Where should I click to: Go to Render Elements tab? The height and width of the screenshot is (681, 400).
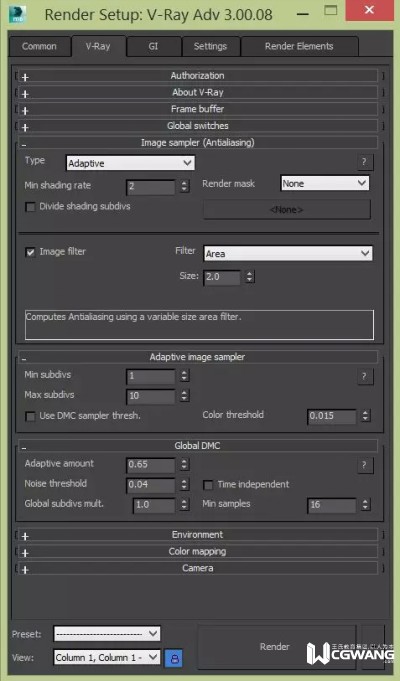point(299,46)
